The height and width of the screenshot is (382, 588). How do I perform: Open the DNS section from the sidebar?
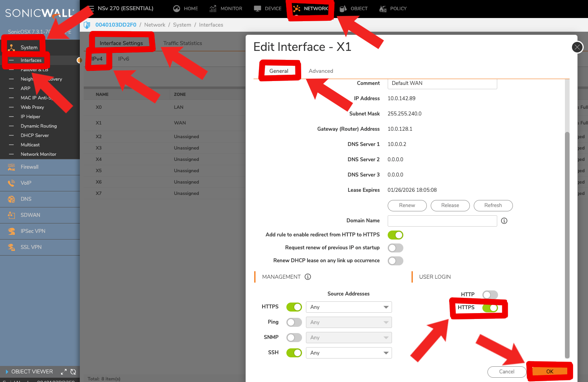(x=25, y=199)
